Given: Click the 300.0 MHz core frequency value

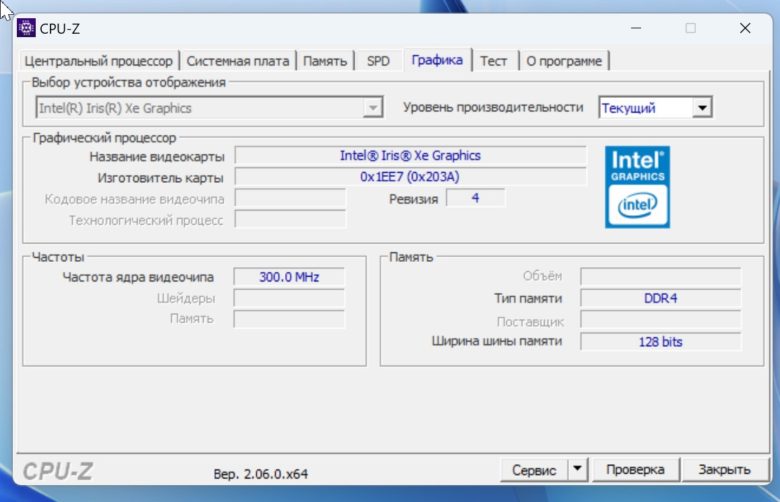Looking at the screenshot, I should [x=289, y=277].
